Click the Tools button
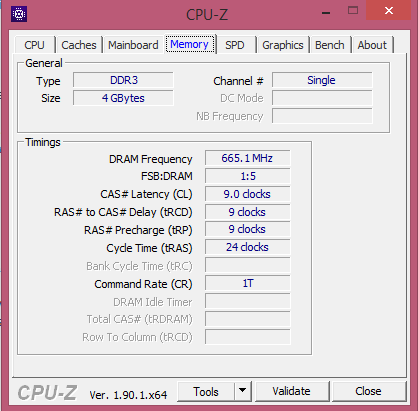This screenshot has width=418, height=411. tap(206, 391)
